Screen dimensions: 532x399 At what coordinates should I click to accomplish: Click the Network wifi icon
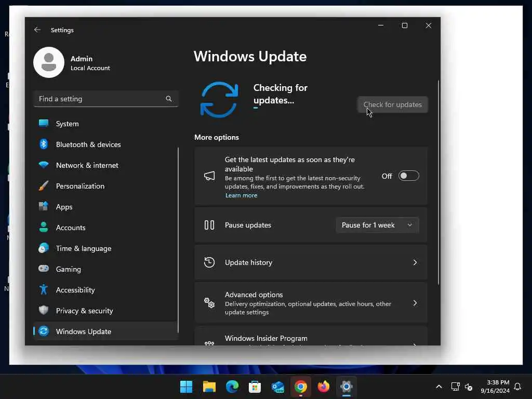click(44, 165)
